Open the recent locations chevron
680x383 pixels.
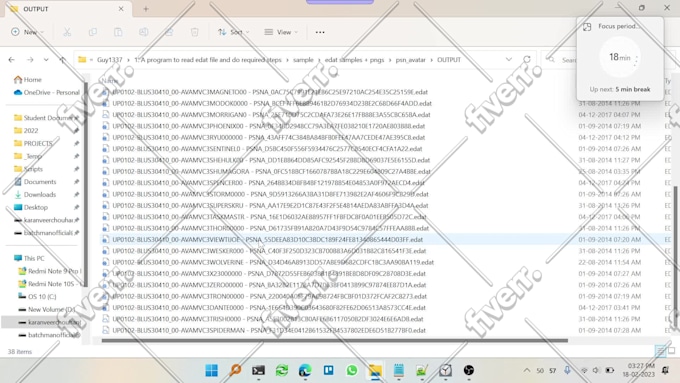46,59
